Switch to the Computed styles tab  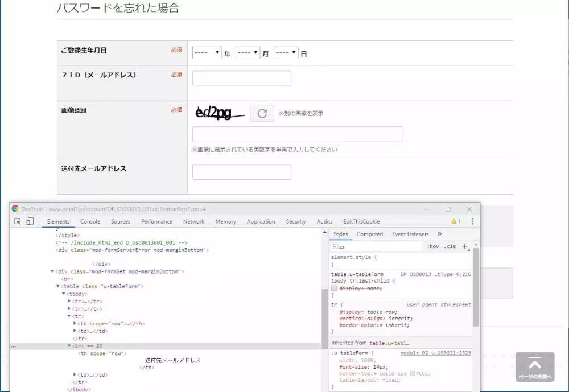(x=370, y=234)
